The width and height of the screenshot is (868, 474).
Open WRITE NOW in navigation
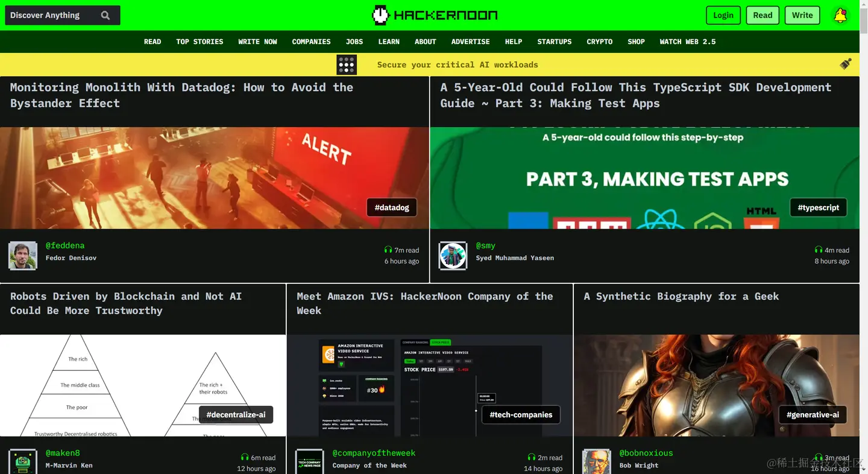(x=257, y=42)
